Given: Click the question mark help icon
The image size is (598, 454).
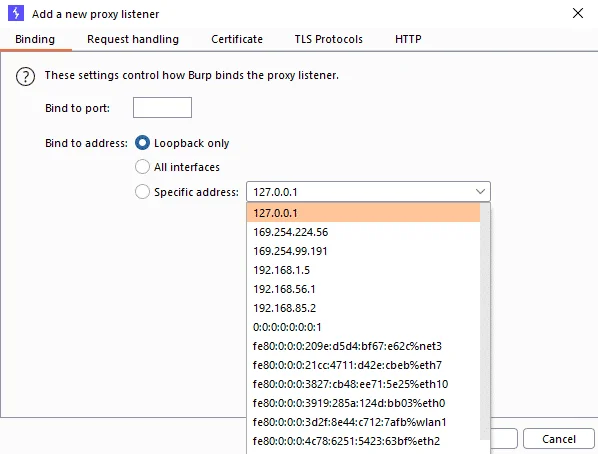Looking at the screenshot, I should pyautogui.click(x=25, y=76).
